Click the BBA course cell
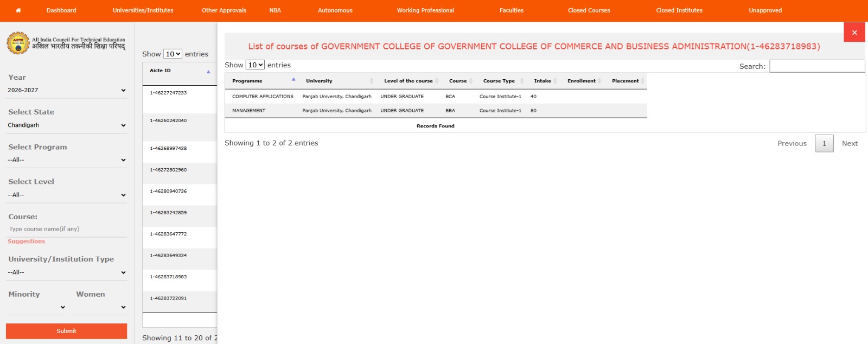Viewport: 868px width, 344px height. pyautogui.click(x=450, y=111)
